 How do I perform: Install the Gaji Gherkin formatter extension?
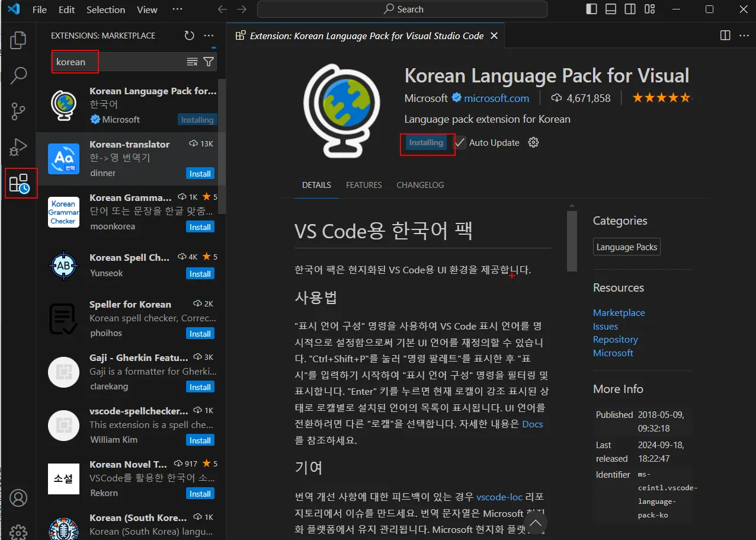click(x=200, y=387)
